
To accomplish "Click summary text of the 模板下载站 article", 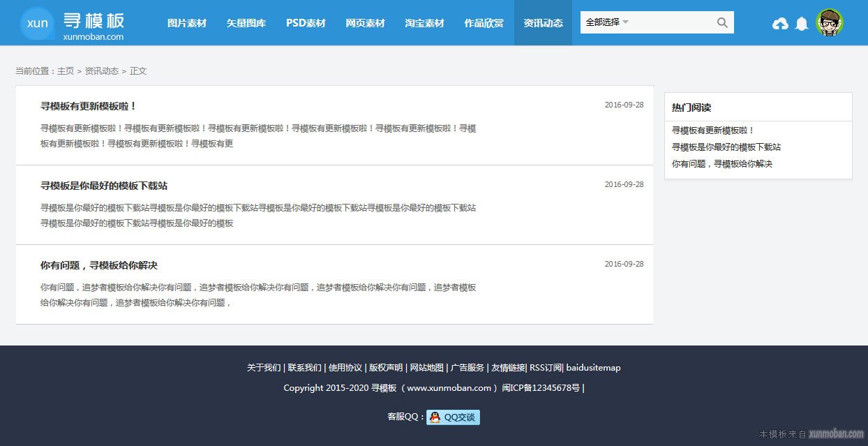I will pos(258,216).
